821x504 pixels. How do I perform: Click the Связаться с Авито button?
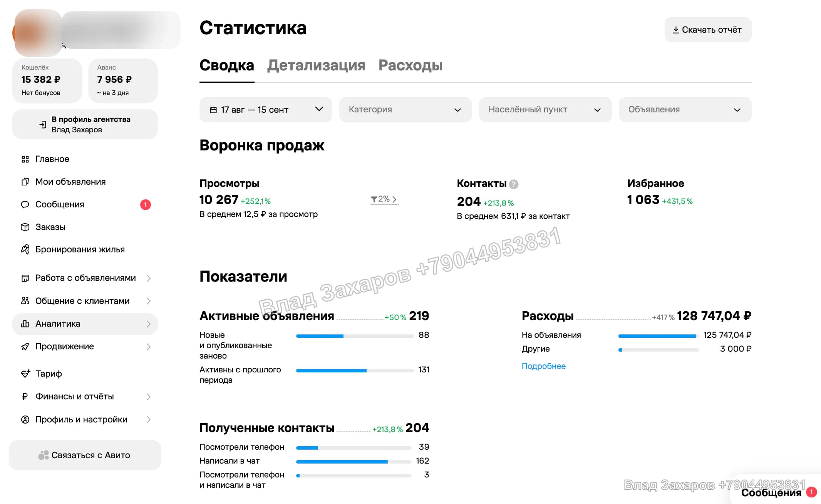pyautogui.click(x=85, y=455)
